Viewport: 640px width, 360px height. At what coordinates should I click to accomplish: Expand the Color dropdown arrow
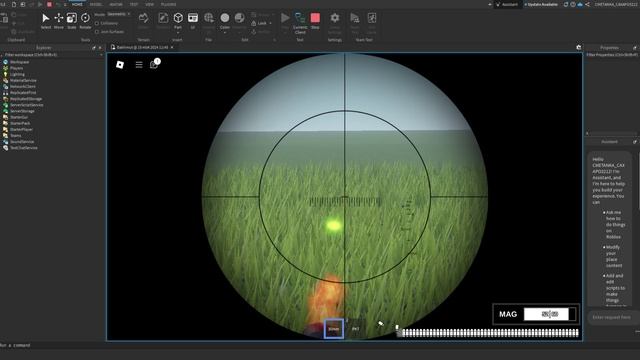coord(224,33)
